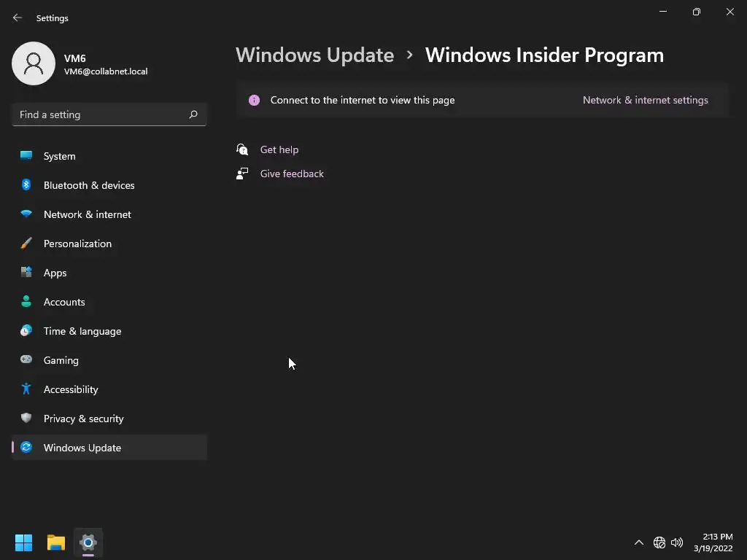Open the Start menu from the taskbar
This screenshot has width=747, height=560.
23,542
